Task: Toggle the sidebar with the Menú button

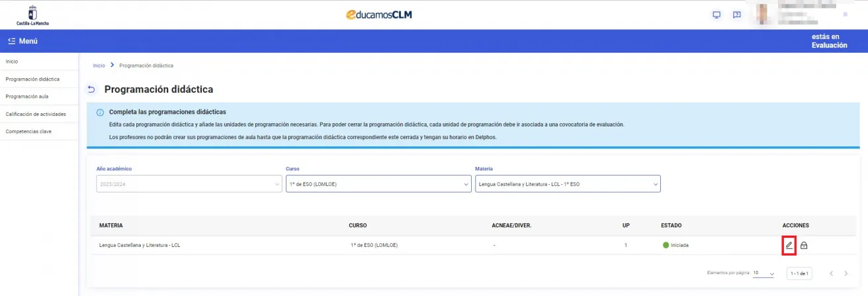Action: [22, 41]
